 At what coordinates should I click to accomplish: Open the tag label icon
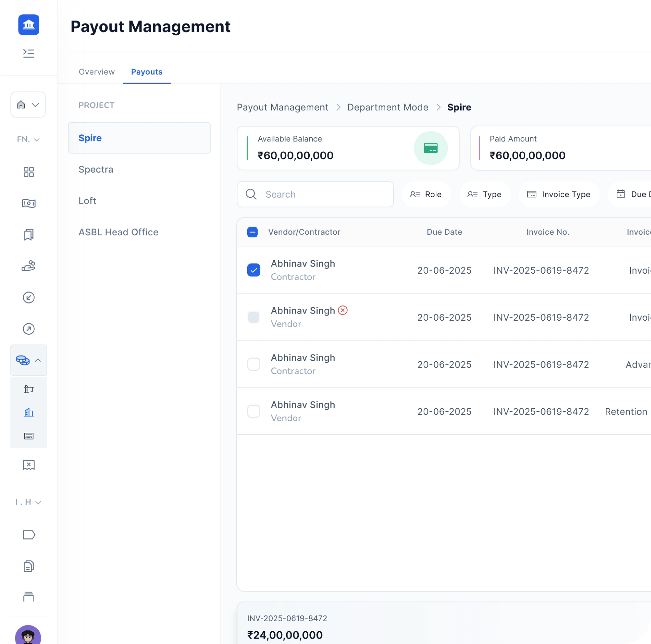(x=29, y=535)
